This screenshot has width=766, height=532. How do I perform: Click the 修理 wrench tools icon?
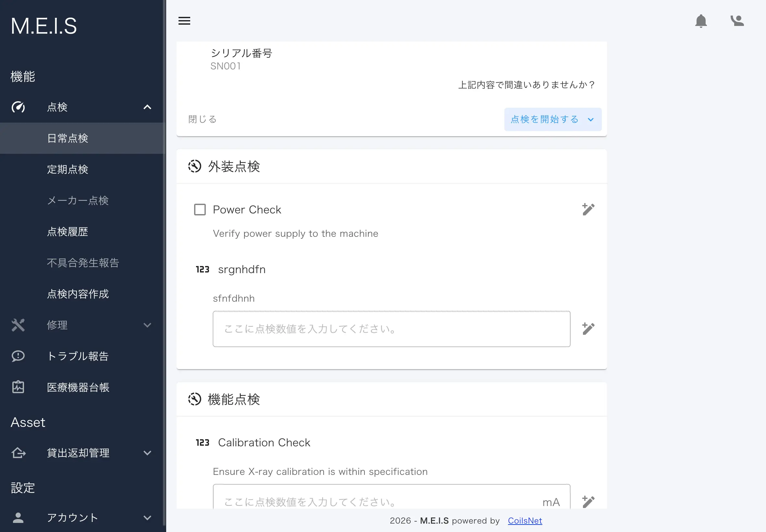[x=18, y=325]
